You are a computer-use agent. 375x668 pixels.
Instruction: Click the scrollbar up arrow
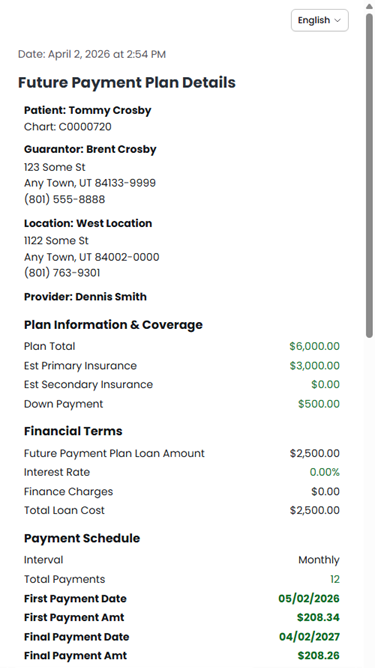tap(369, 6)
